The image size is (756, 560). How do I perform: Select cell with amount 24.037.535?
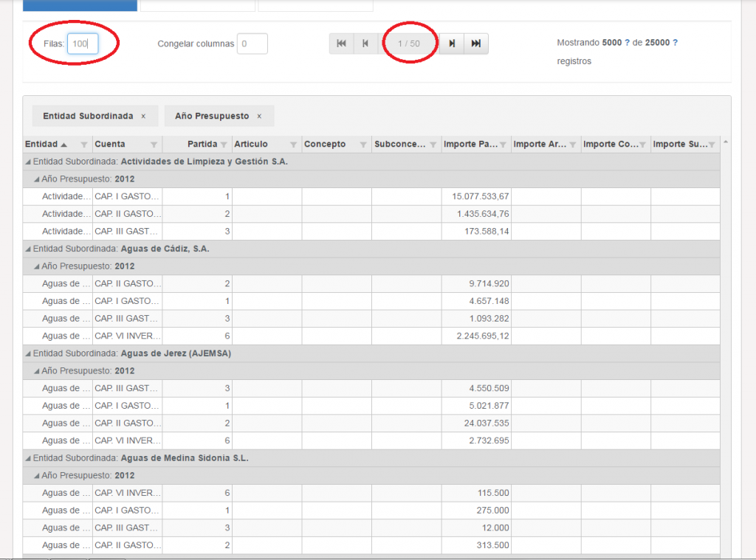[476, 423]
